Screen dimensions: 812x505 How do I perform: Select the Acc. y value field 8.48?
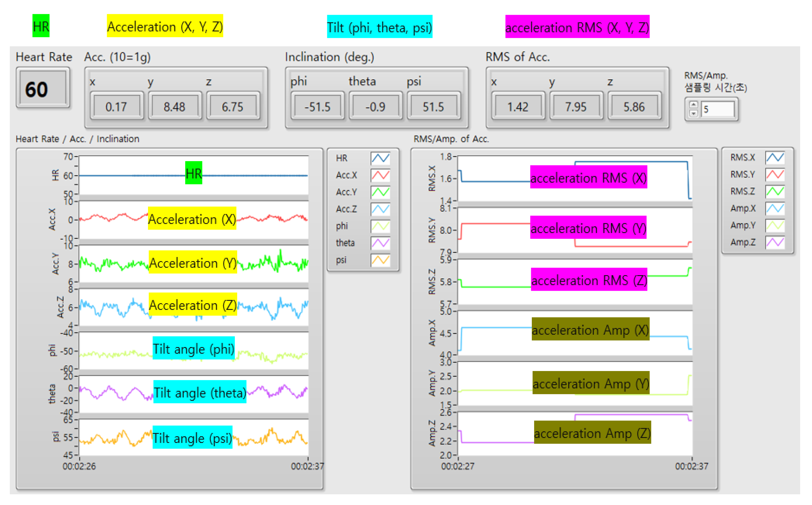click(174, 107)
